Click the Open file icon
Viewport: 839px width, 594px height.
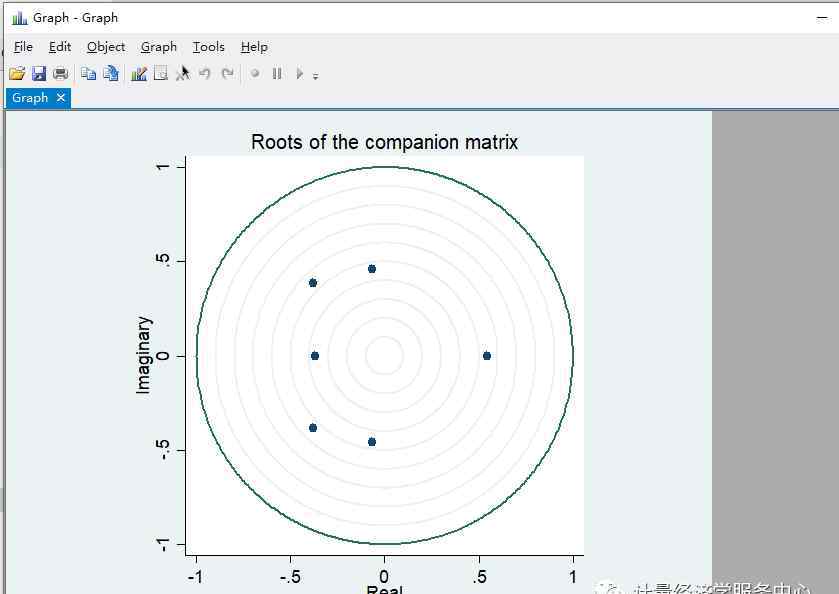(x=16, y=73)
